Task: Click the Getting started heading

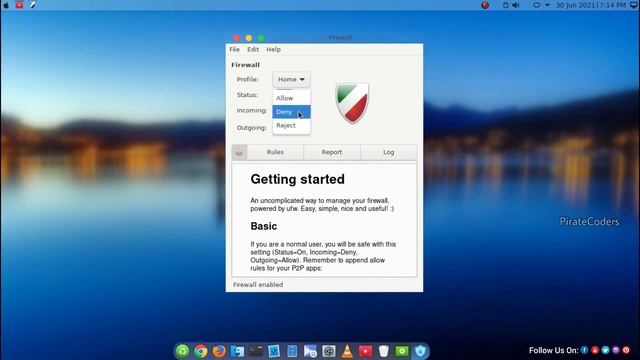Action: [x=298, y=179]
